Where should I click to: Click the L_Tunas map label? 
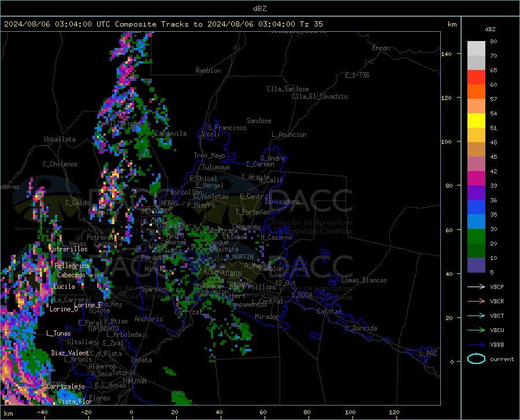58,333
